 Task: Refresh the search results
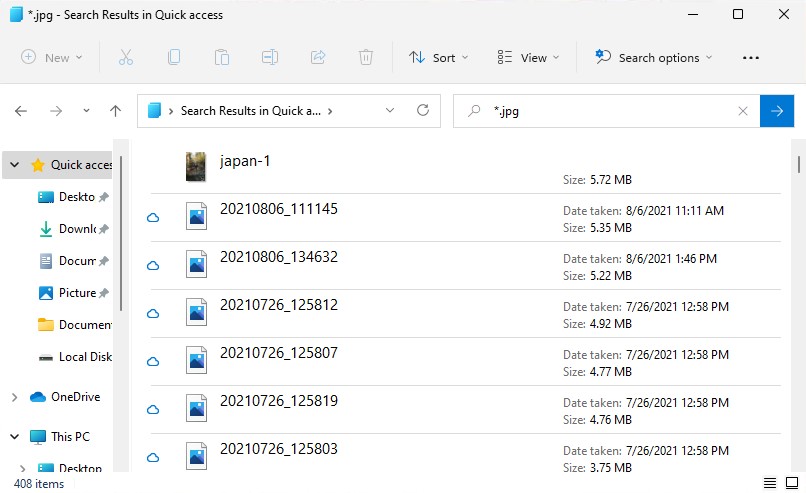click(x=423, y=110)
